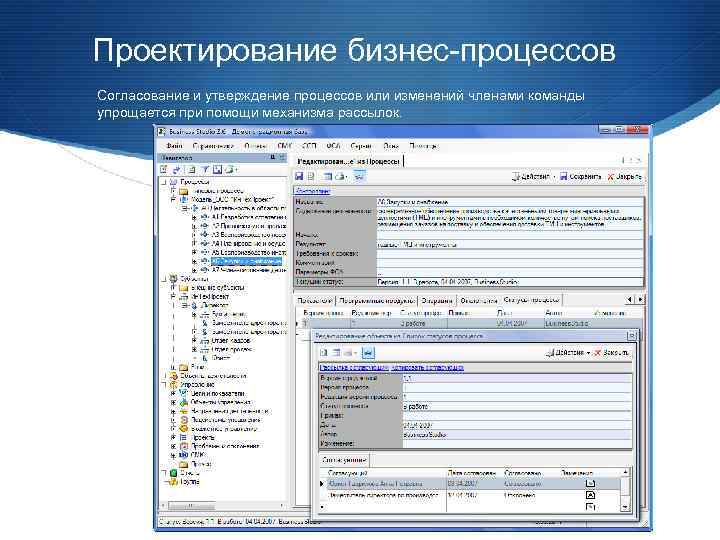Screen dimensions: 720x540
Task: Click Закрыть button in process editor
Action: 624,176
